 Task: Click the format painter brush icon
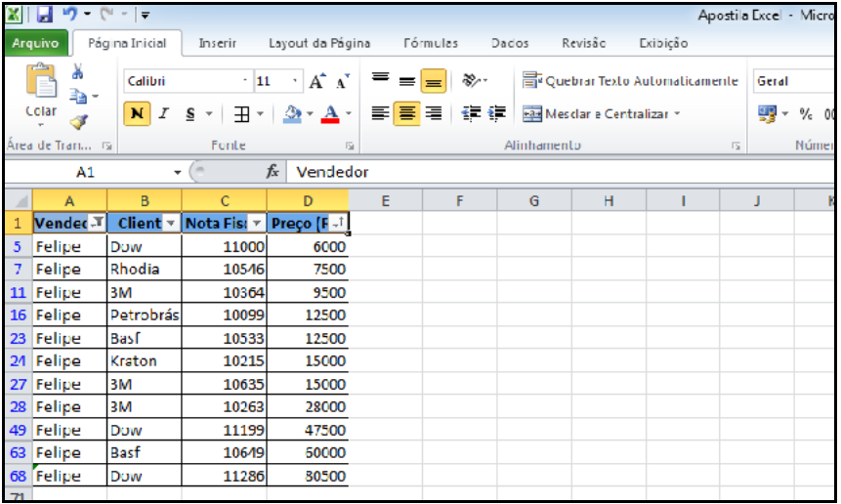coord(78,119)
